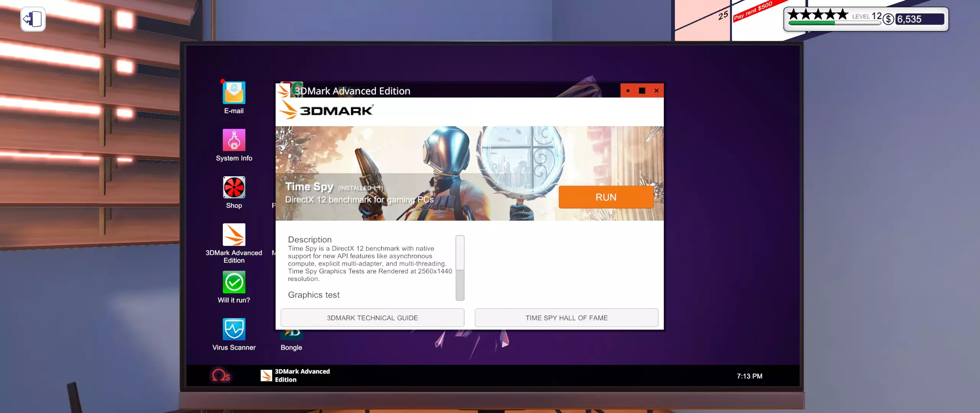Open 3DMark Advanced Edition desktop icon

tap(234, 235)
